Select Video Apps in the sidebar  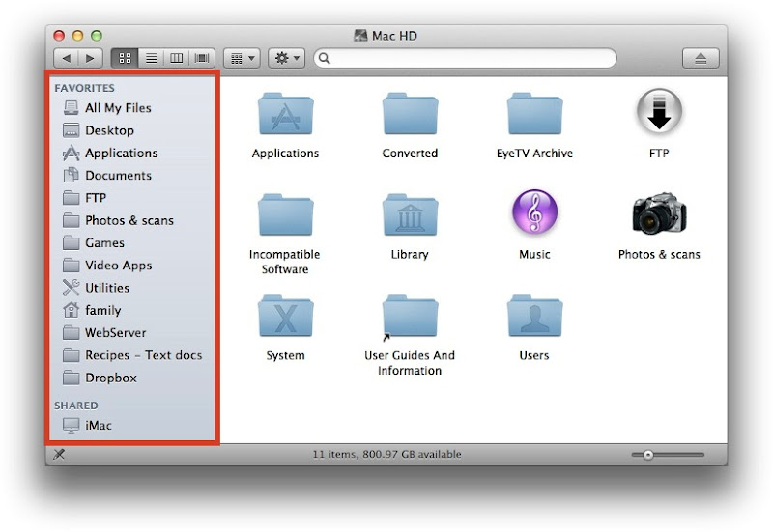point(107,266)
